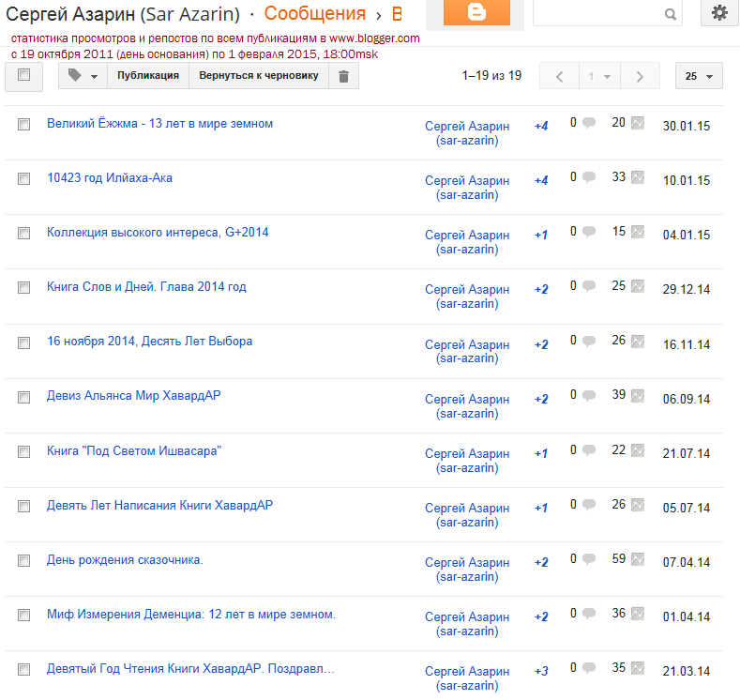Viewport: 740px width, 700px height.
Task: Click comment bubble icon for post dated 30.01.15
Action: point(589,123)
